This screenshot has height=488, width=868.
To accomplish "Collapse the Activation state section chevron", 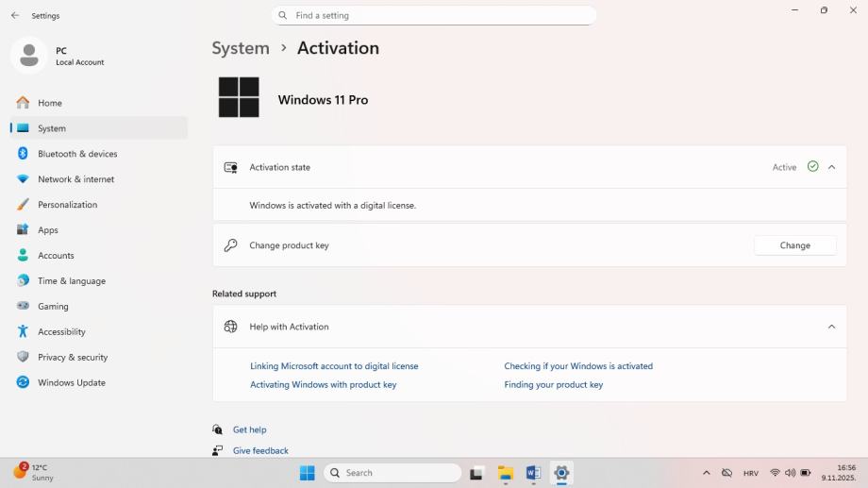I will 831,167.
